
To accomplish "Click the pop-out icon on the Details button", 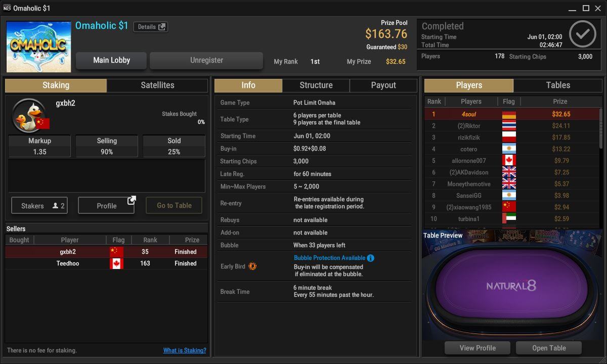I will [162, 27].
